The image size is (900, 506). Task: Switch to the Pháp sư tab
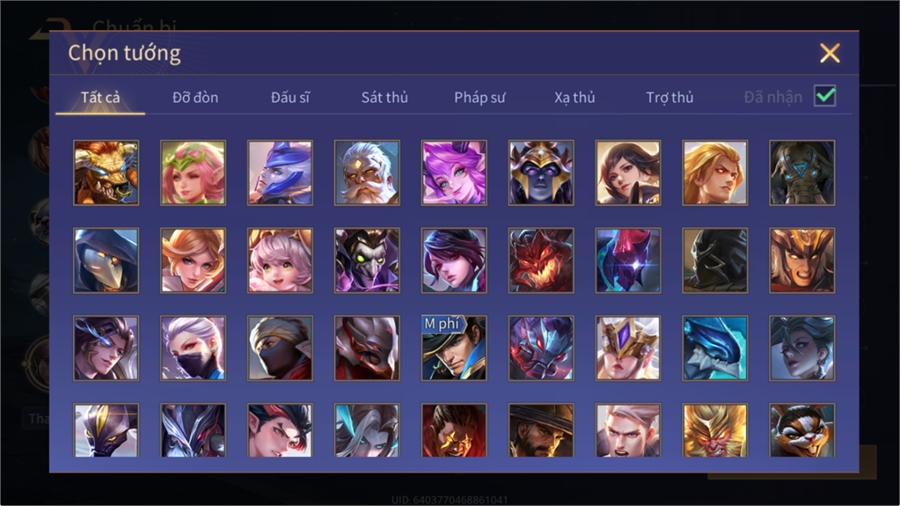pos(479,98)
